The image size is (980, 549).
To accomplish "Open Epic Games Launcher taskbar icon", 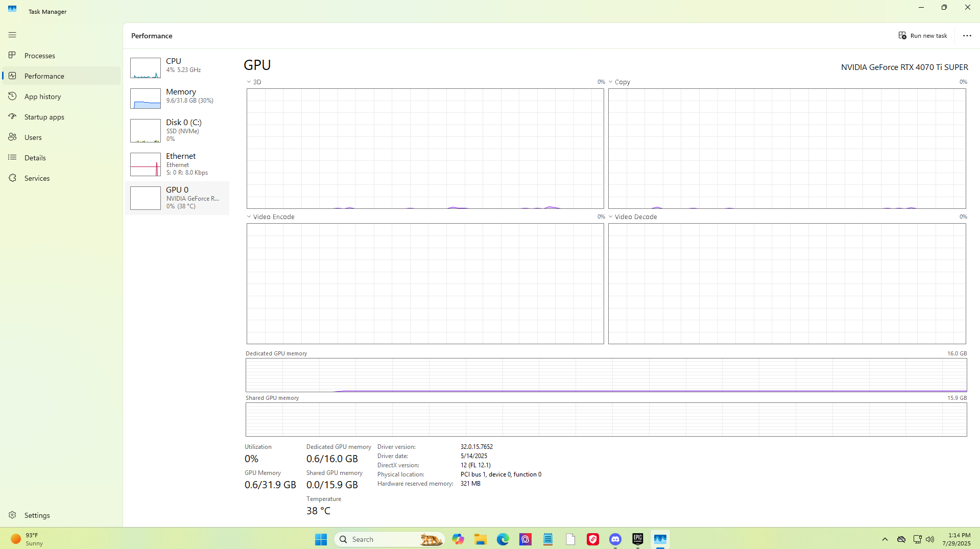I will [637, 539].
